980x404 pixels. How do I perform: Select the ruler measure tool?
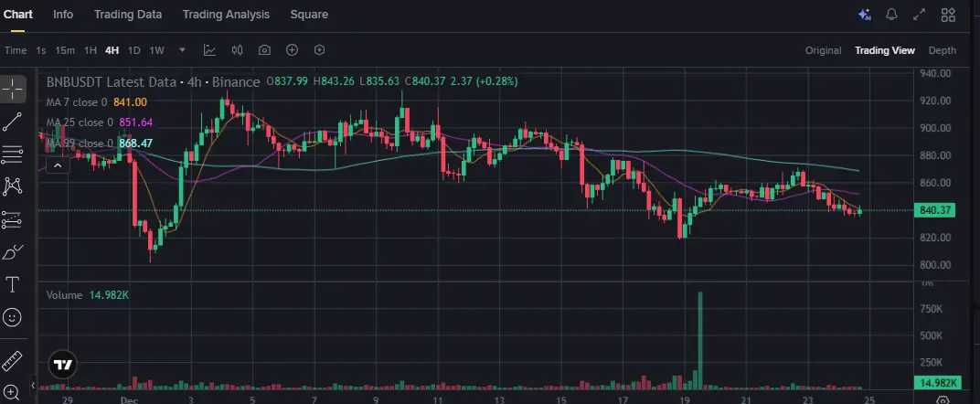tap(13, 358)
